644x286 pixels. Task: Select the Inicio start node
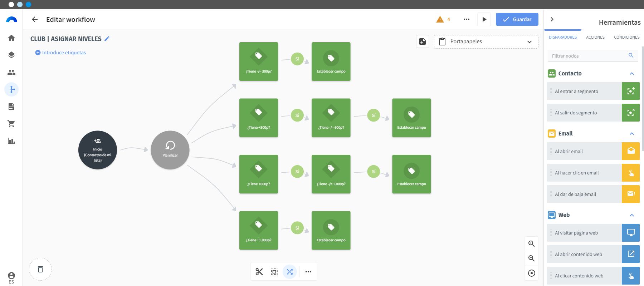(x=98, y=150)
